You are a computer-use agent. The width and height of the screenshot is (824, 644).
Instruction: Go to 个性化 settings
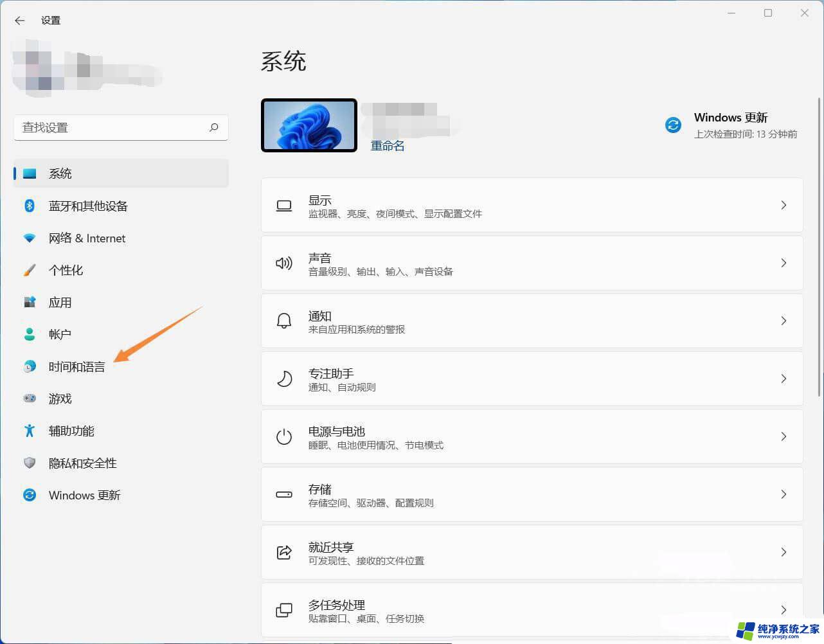coord(121,270)
